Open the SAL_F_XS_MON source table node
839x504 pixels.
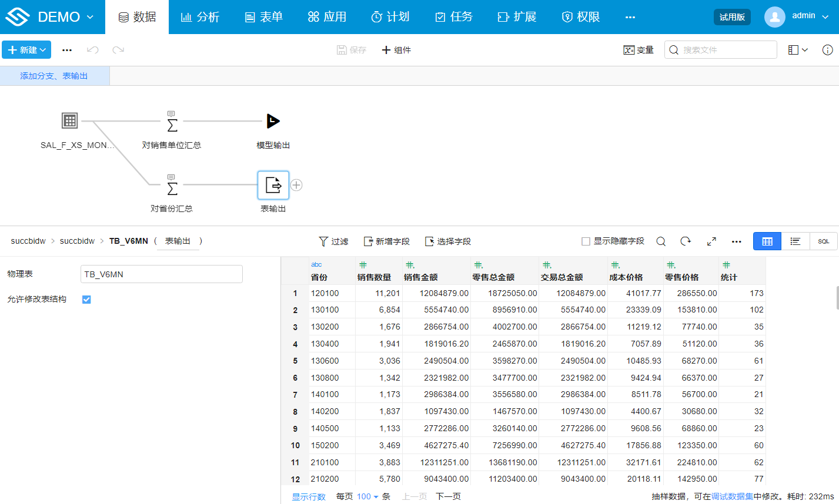69,120
